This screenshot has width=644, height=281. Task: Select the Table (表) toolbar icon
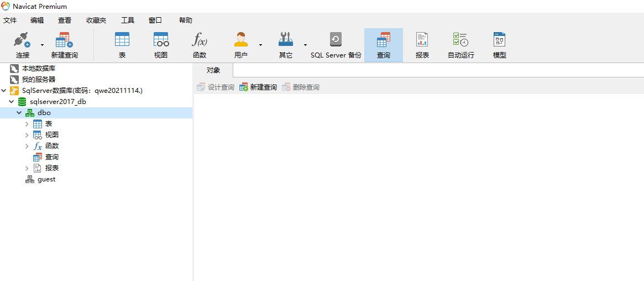point(122,40)
